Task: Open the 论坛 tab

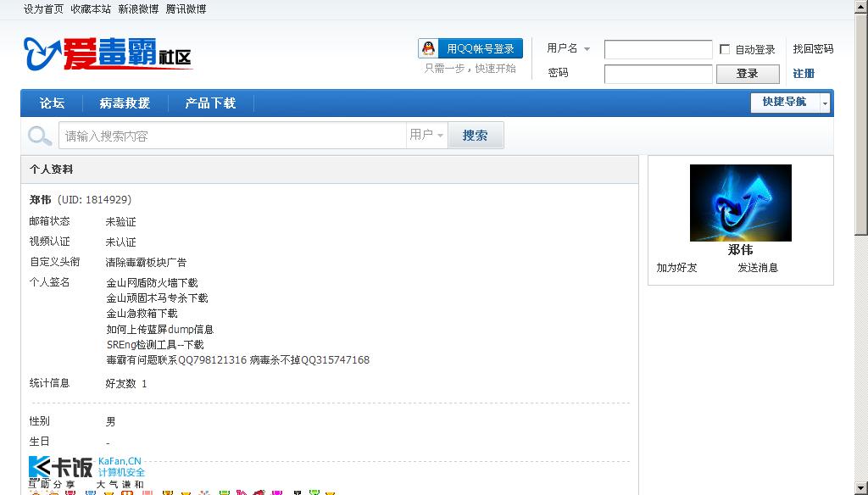Action: click(x=52, y=103)
